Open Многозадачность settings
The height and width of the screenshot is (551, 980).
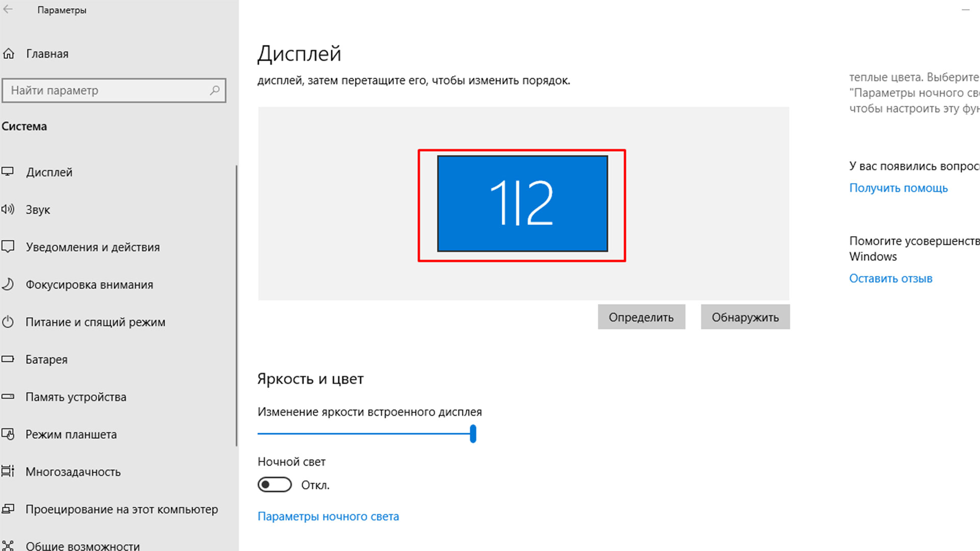click(73, 472)
